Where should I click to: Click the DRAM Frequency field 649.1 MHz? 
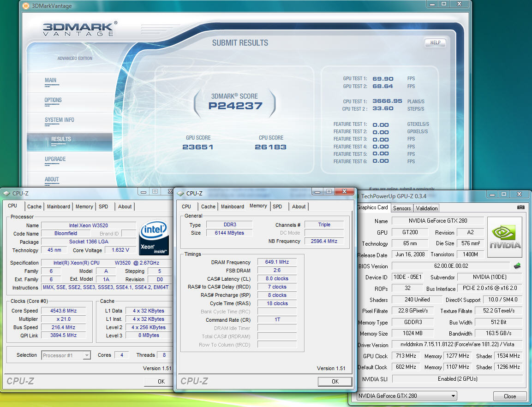pos(277,262)
